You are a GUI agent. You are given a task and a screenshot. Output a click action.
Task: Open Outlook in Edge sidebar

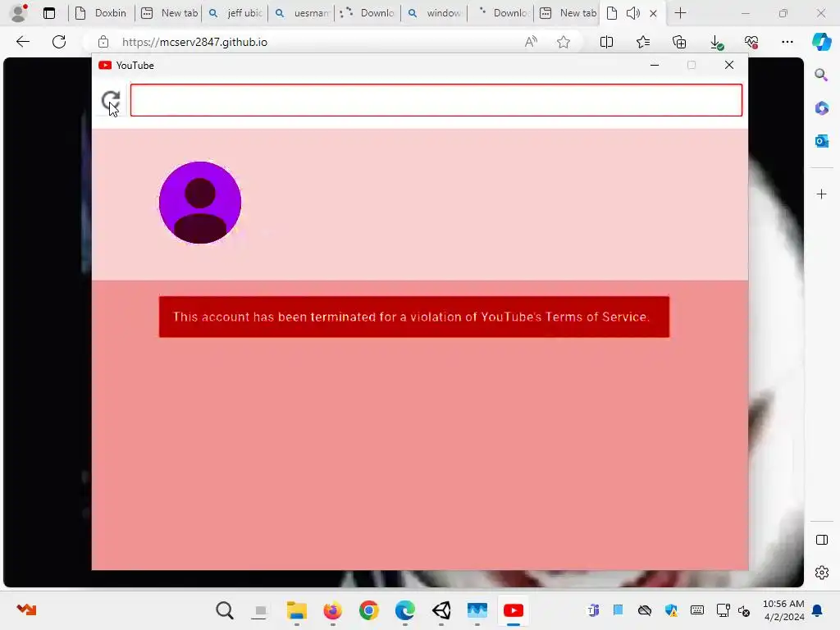(821, 141)
